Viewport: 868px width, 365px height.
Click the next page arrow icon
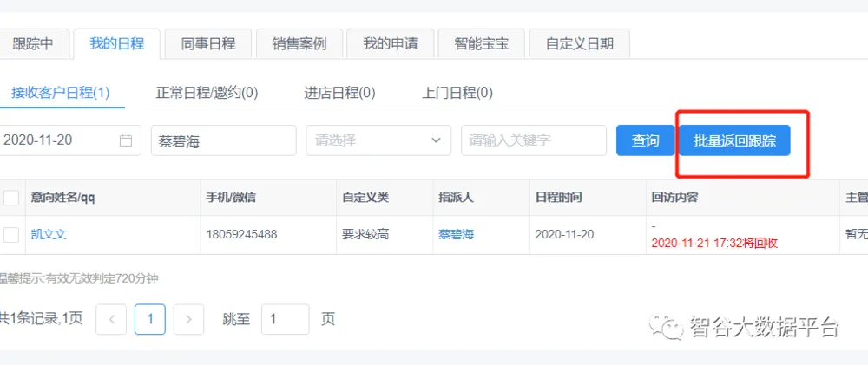[x=188, y=319]
